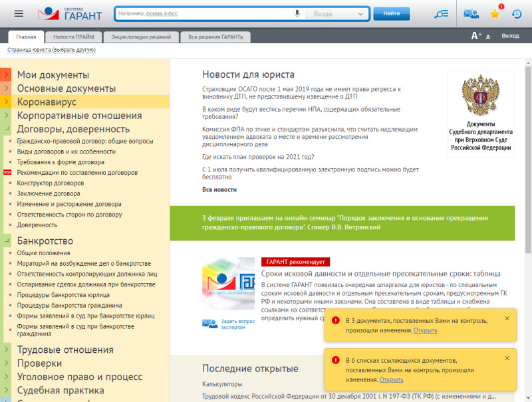Click Supreme Court department emblem
Screen dimensions: 532x402
[x=480, y=95]
